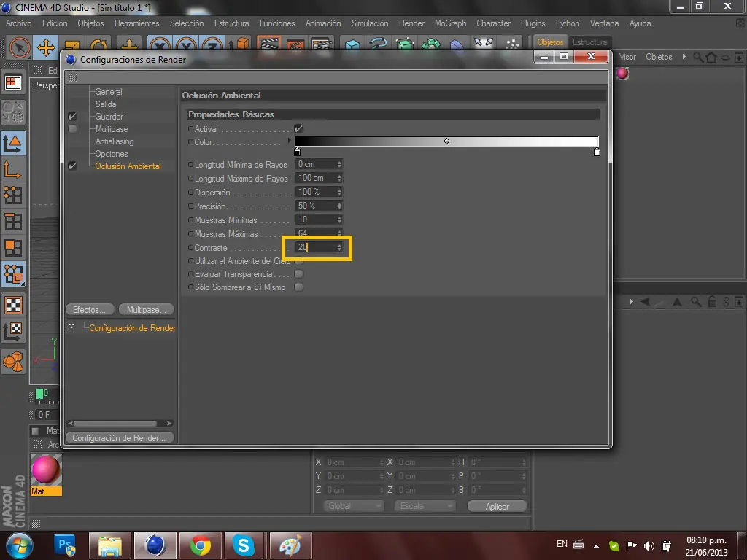Screen dimensions: 747x560
Task: Switch to Model mode in left sidebar
Action: [x=13, y=142]
